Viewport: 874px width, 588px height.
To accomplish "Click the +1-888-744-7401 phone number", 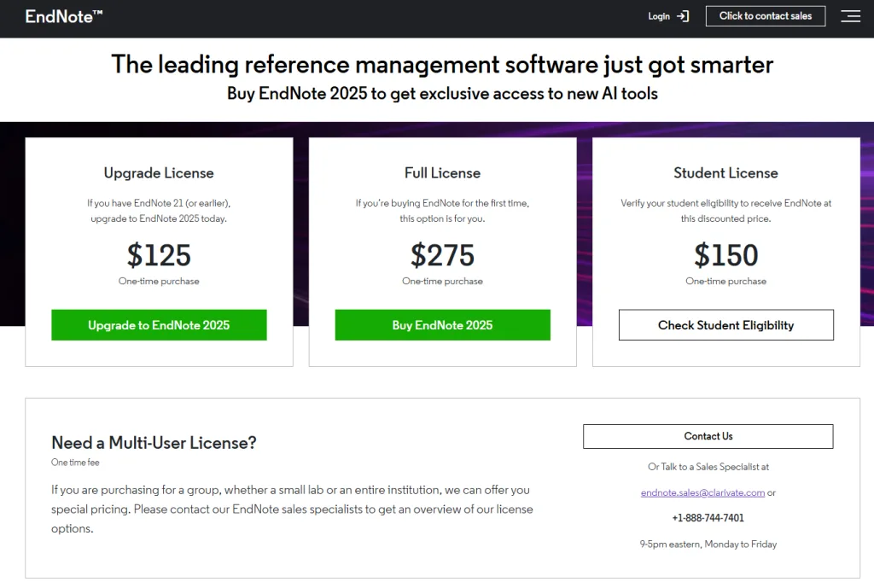I will point(708,518).
